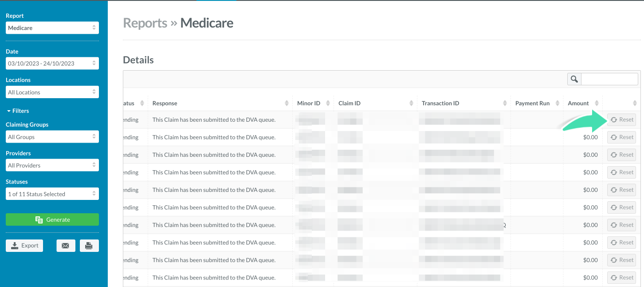This screenshot has width=644, height=287.
Task: Click Reset button in the seventh row
Action: pos(621,225)
